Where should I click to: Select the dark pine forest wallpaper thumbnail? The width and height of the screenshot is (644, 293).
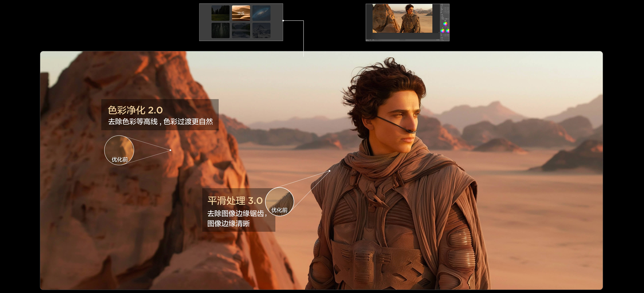(x=220, y=30)
